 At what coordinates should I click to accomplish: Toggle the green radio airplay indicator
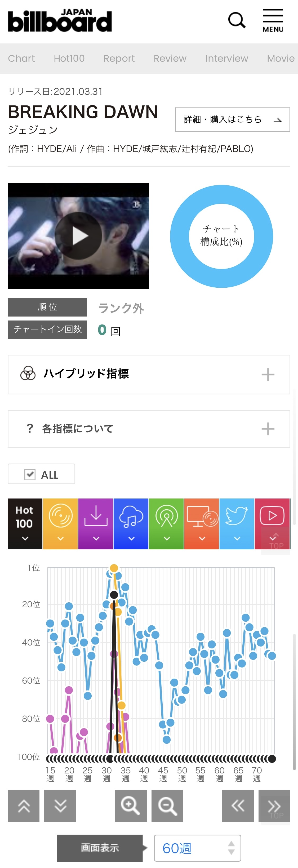click(x=166, y=524)
